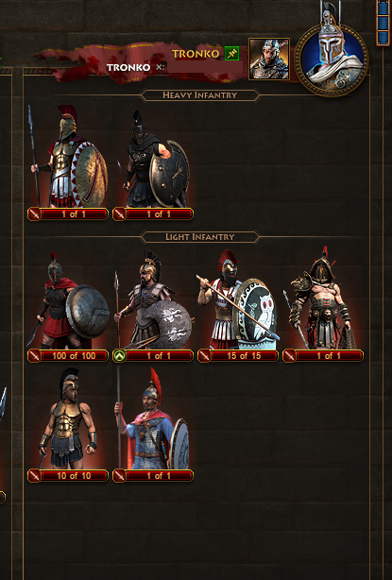The height and width of the screenshot is (580, 392).
Task: Select the gladiator unit with net
Action: (322, 299)
